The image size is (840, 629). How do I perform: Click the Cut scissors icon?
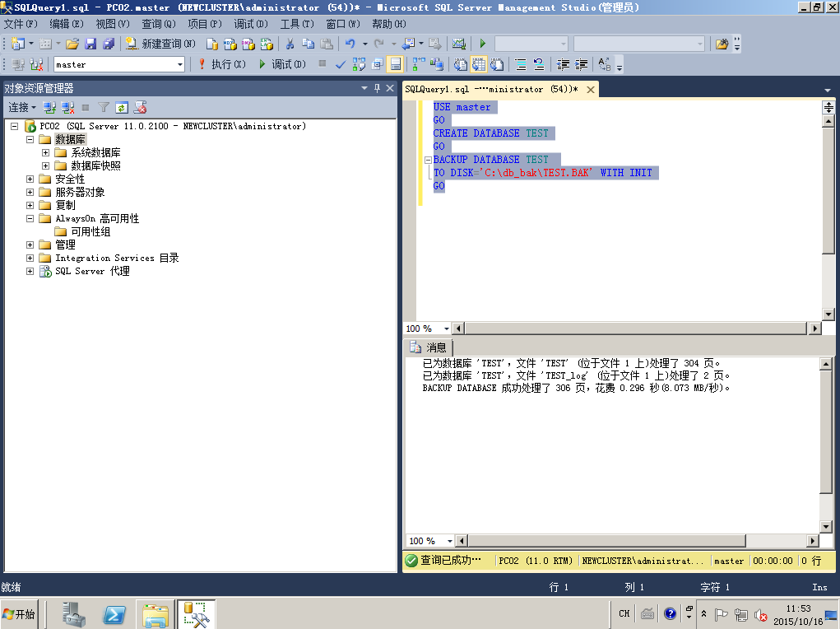tap(290, 44)
